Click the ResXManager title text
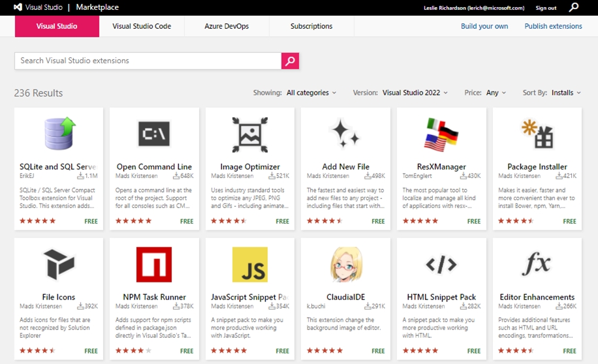This screenshot has height=364, width=598. pyautogui.click(x=441, y=166)
